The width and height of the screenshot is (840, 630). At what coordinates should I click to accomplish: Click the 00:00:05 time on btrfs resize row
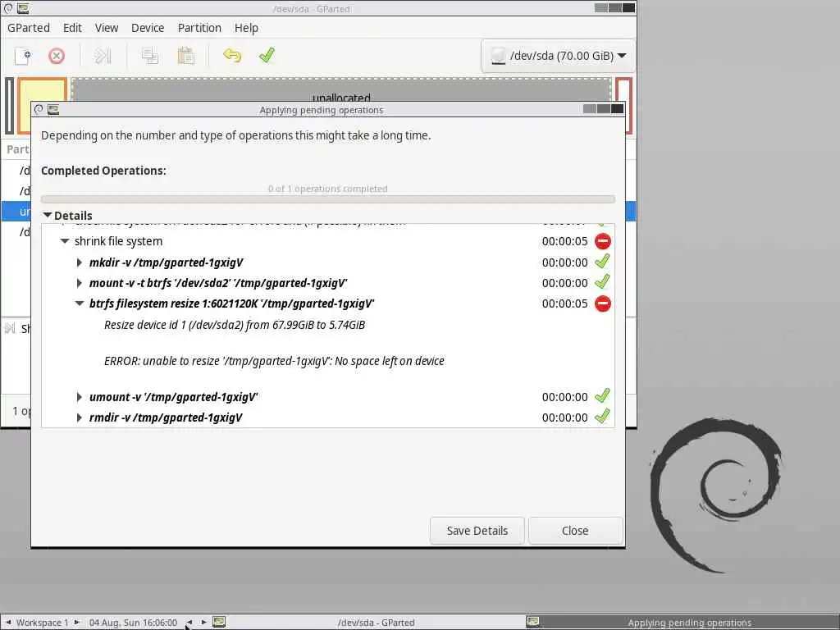coord(564,304)
